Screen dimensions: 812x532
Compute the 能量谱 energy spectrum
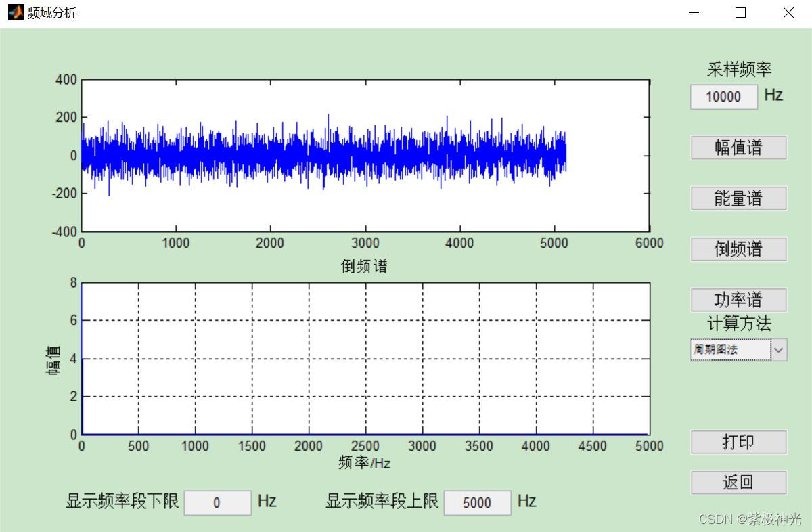click(738, 198)
